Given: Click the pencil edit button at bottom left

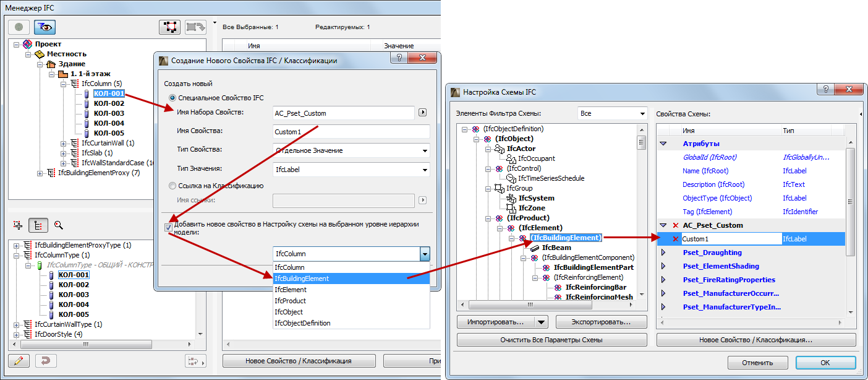Looking at the screenshot, I should [x=19, y=360].
